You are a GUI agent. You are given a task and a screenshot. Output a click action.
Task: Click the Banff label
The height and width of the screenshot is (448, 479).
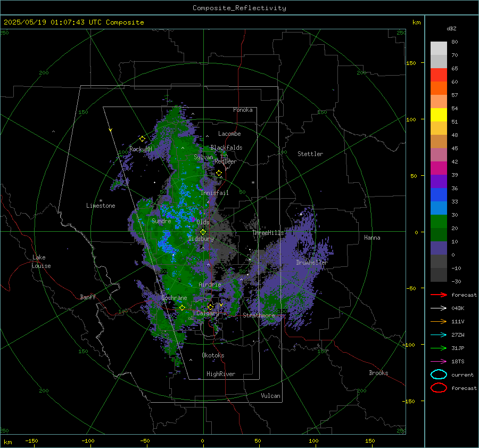[x=88, y=297]
